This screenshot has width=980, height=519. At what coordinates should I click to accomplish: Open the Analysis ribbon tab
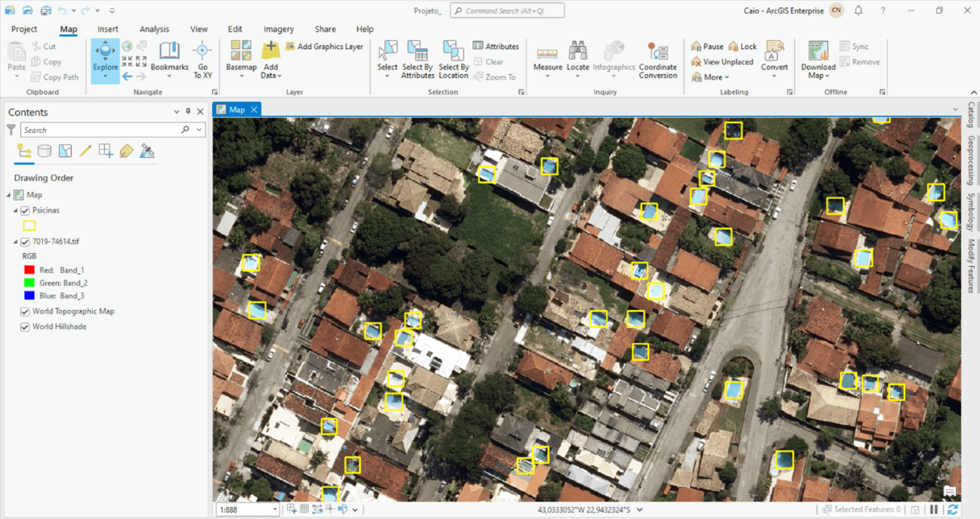click(154, 29)
